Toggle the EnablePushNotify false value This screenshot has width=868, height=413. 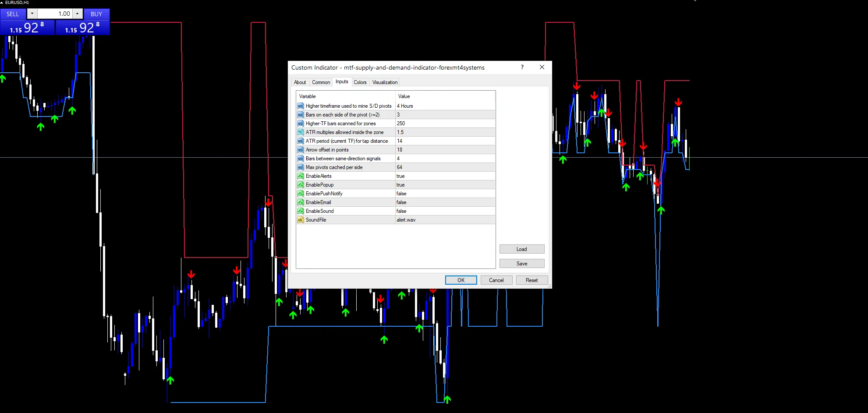coord(445,194)
